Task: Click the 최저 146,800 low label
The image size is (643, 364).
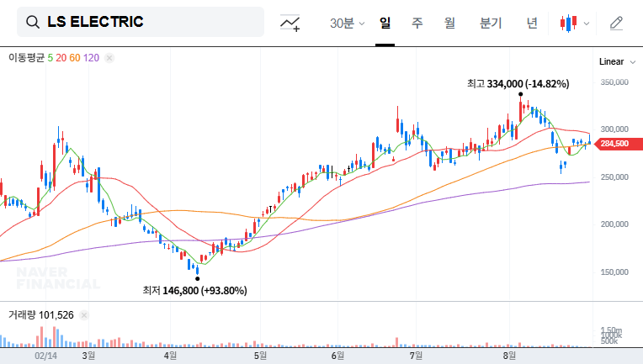Action: click(194, 290)
